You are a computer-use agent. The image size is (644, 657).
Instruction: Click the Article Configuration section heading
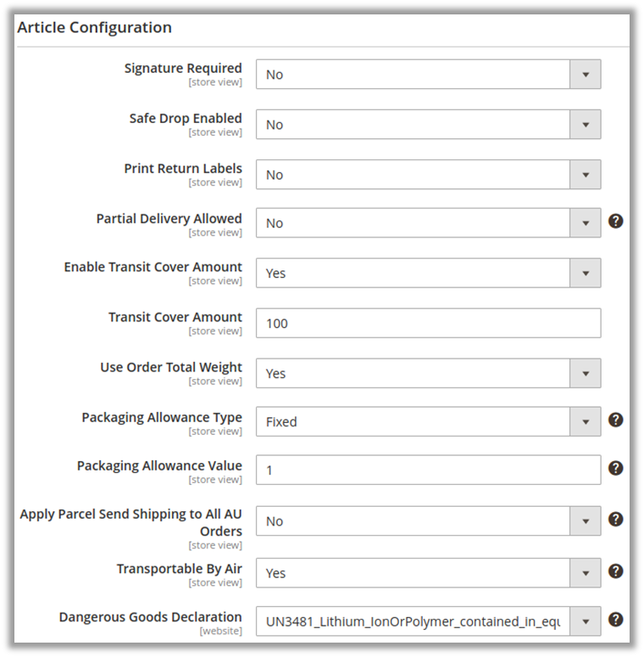[x=95, y=27]
